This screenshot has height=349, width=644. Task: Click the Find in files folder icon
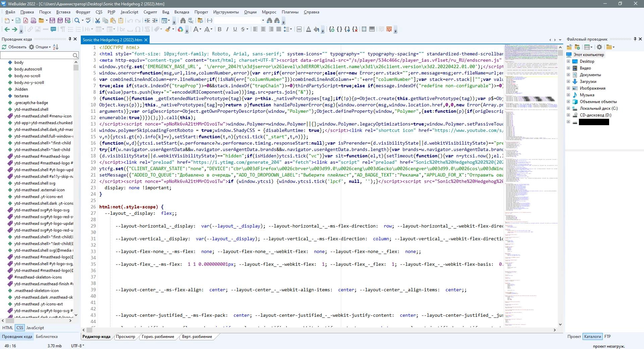[x=200, y=20]
